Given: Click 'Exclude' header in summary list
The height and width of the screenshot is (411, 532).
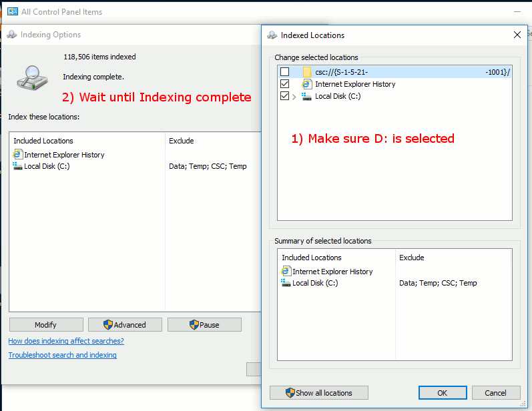Looking at the screenshot, I should pos(412,258).
